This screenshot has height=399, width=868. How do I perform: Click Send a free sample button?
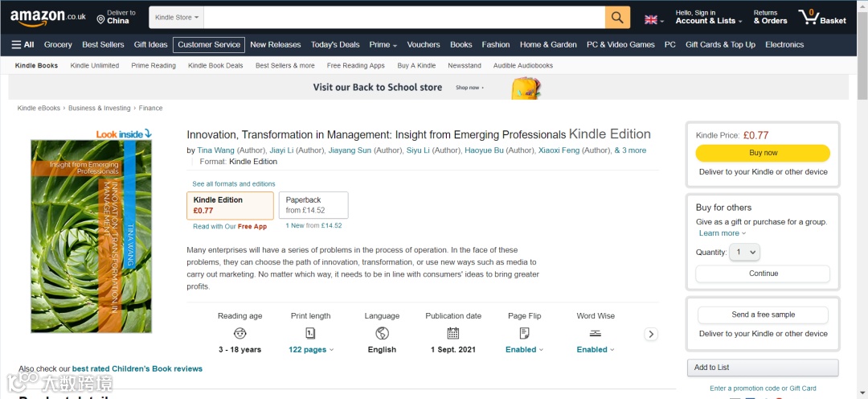(x=763, y=315)
